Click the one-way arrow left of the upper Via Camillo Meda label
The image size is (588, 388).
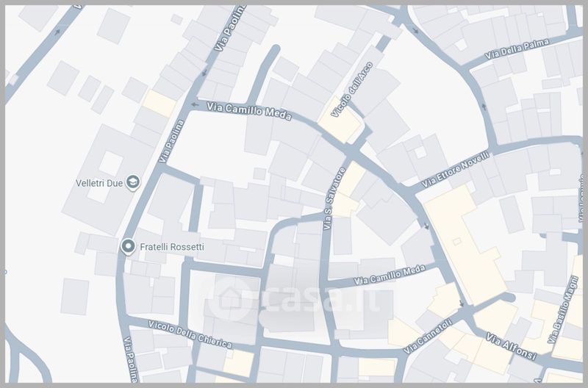point(195,105)
